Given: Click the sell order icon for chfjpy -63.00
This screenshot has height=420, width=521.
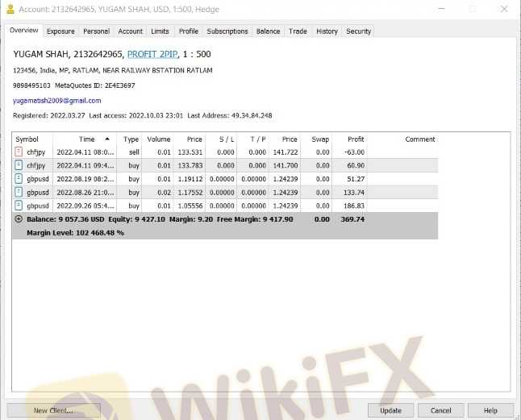Looking at the screenshot, I should click(x=19, y=152).
